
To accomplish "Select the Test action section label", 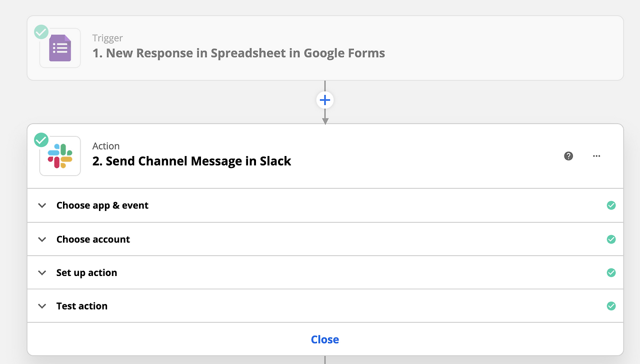I will point(82,306).
